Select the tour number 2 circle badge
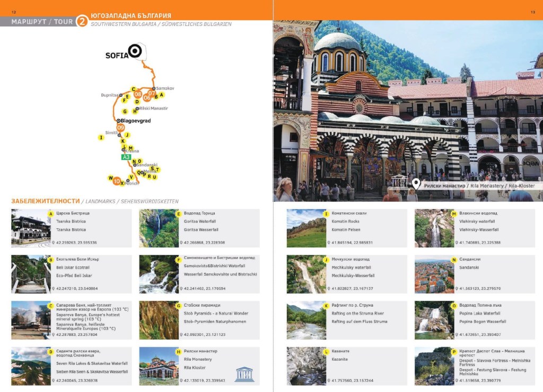 click(x=82, y=21)
